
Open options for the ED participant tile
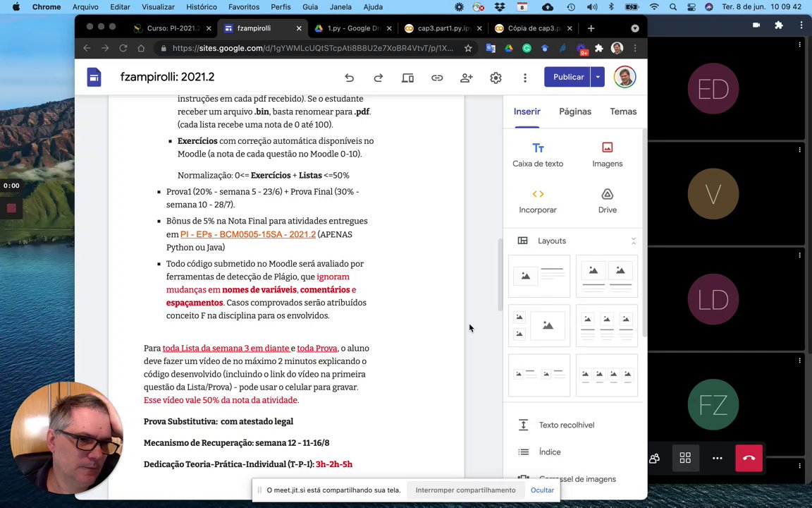[799, 45]
